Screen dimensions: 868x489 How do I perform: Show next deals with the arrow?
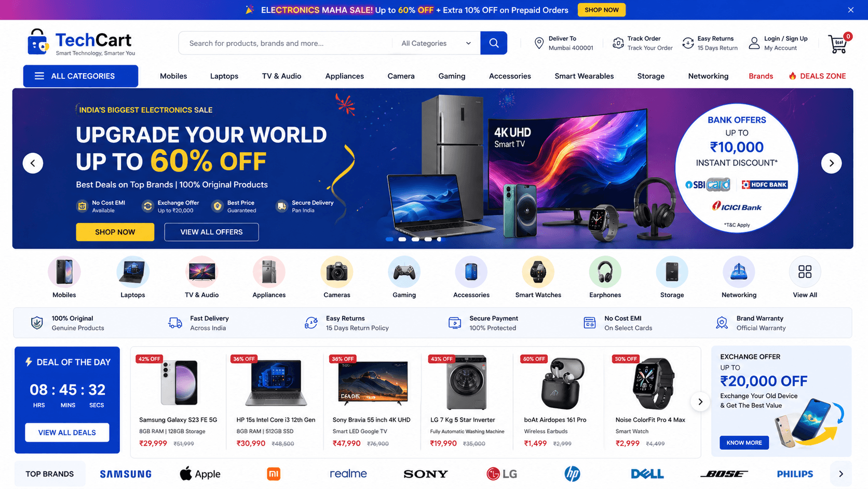click(700, 402)
